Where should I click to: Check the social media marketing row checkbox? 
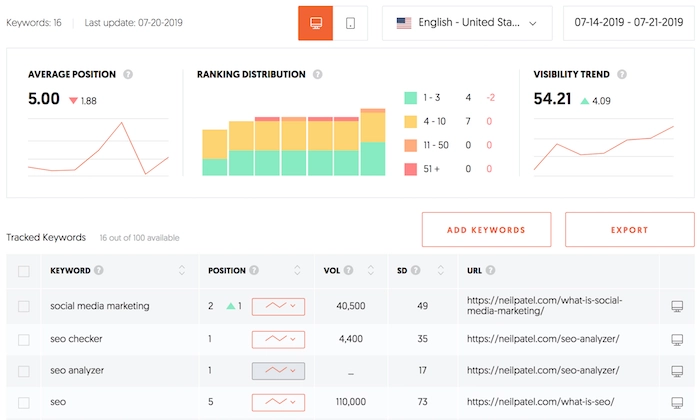point(24,306)
